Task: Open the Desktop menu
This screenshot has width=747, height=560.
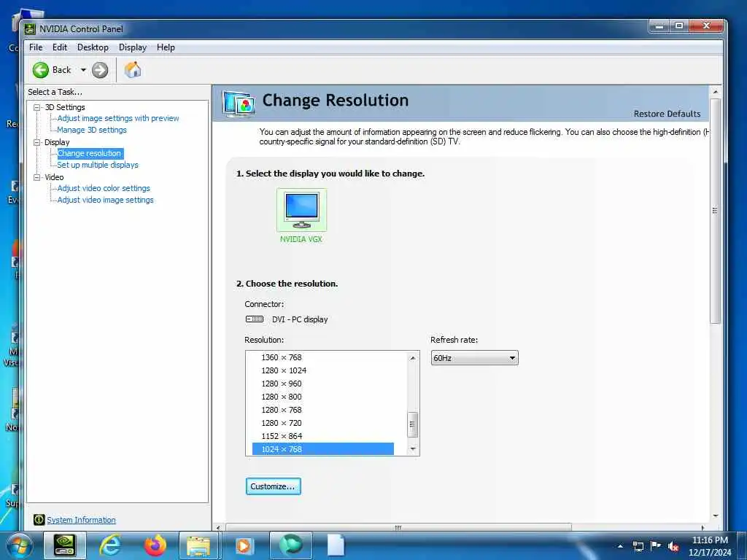Action: pos(93,47)
